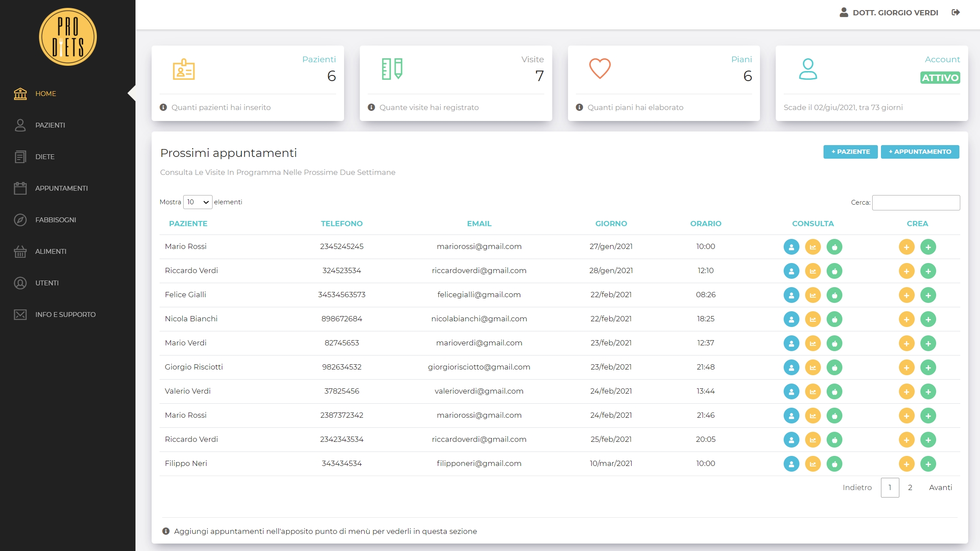Open apple diet icon for Giorgio Risciotti

coord(834,367)
